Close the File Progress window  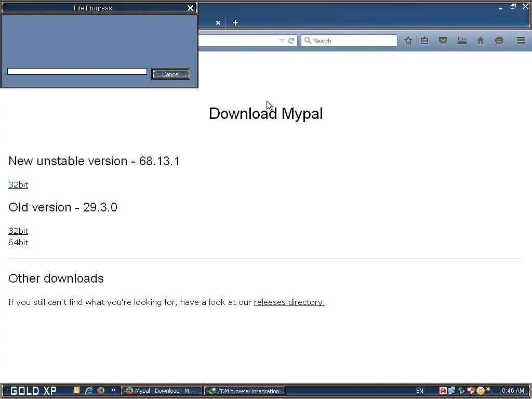[190, 8]
